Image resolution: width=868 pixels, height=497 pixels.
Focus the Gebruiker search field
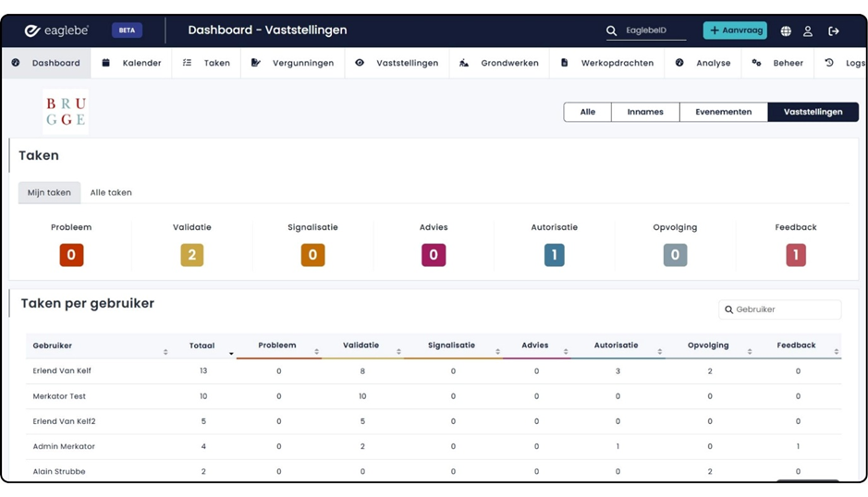coord(779,309)
